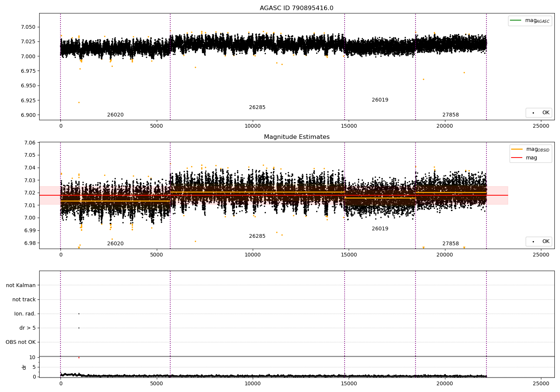Click the "Ion. rad." flag label
Image resolution: width=560 pixels, height=392 pixels.
pyautogui.click(x=25, y=314)
